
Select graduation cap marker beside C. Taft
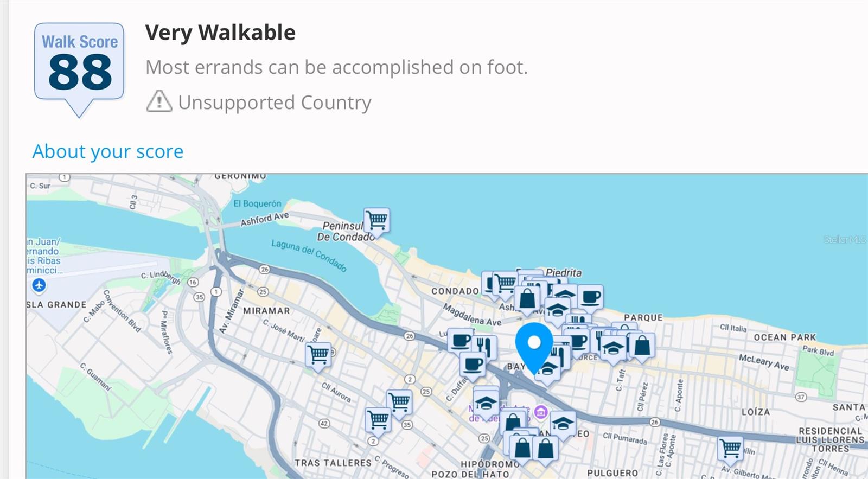coord(613,348)
